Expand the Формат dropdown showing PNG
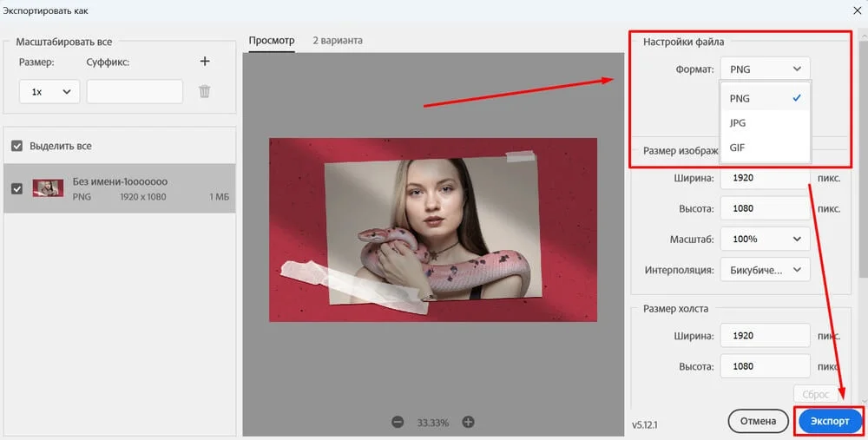Screen dimensions: 868x440 [764, 69]
